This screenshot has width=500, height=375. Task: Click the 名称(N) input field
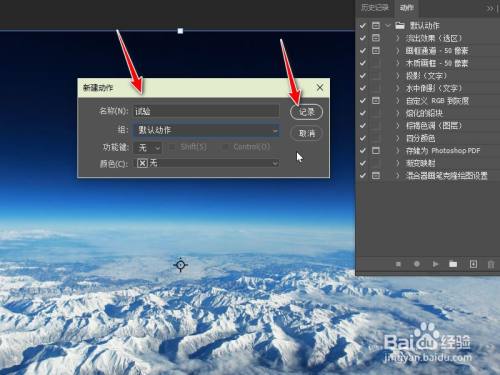[x=206, y=111]
